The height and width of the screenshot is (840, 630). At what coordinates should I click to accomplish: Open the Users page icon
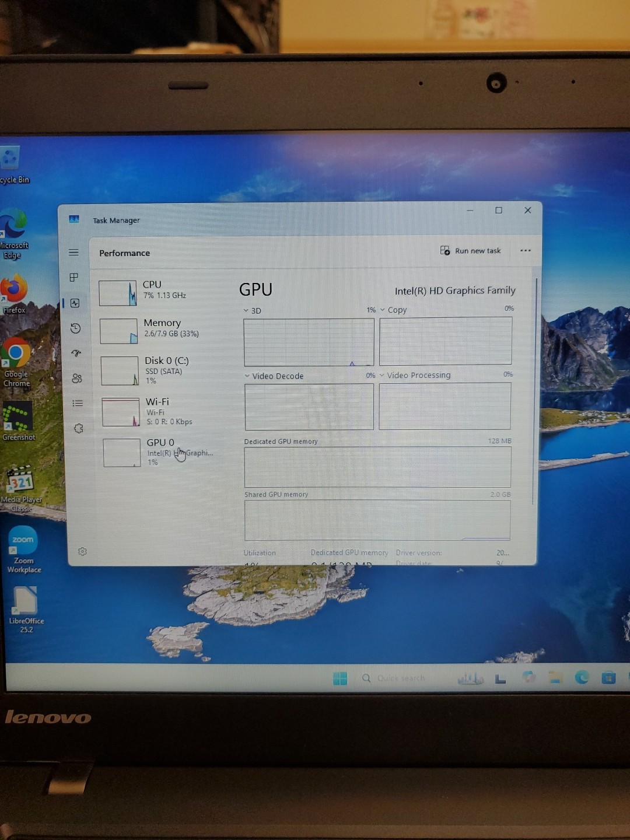click(x=76, y=379)
